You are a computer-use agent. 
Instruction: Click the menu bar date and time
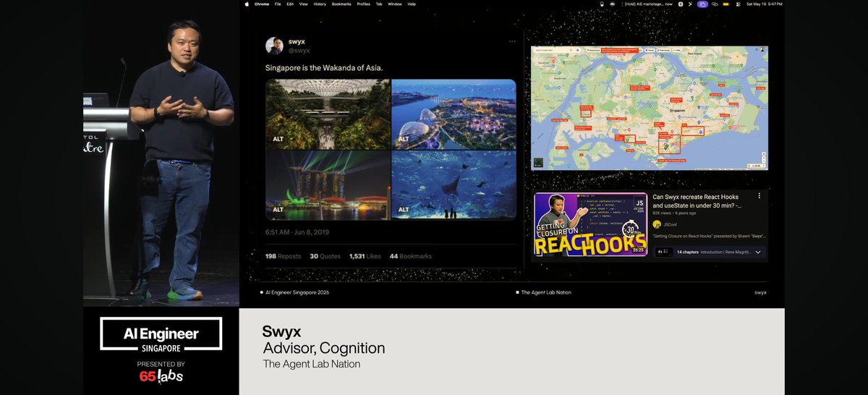[x=764, y=4]
